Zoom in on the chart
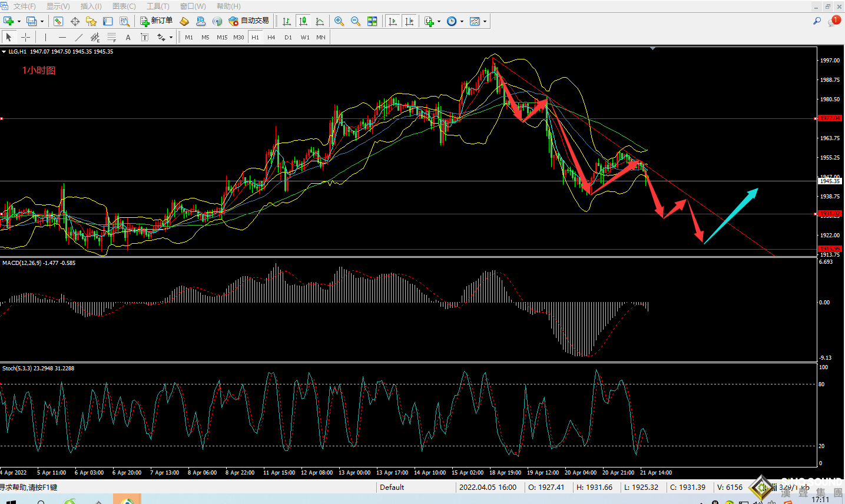Screen dimensions: 845x504 click(x=339, y=21)
